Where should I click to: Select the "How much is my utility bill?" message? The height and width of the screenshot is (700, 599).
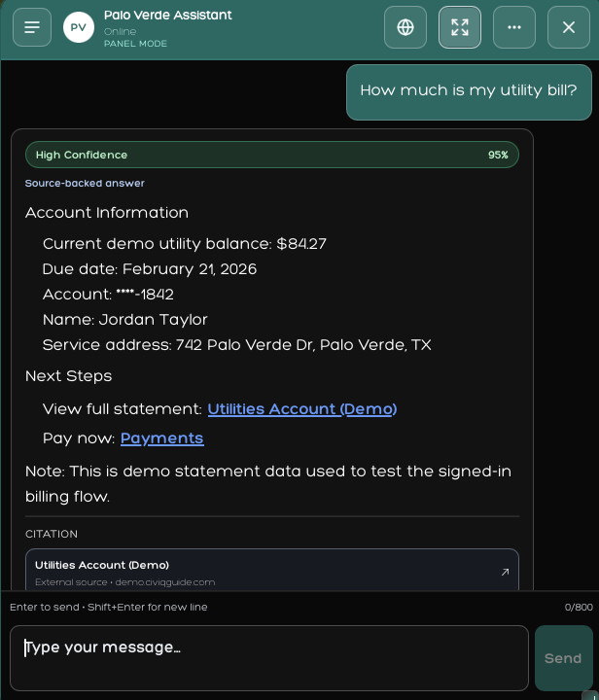(x=469, y=91)
